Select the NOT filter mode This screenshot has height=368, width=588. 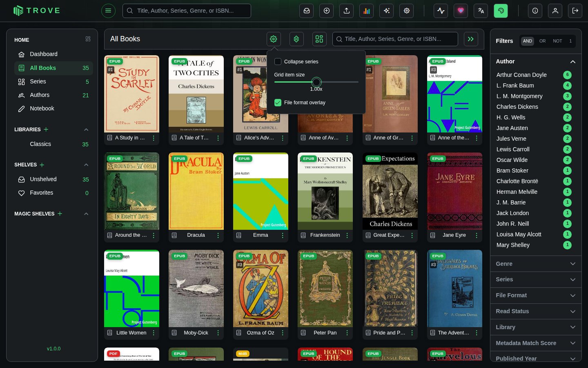(557, 41)
